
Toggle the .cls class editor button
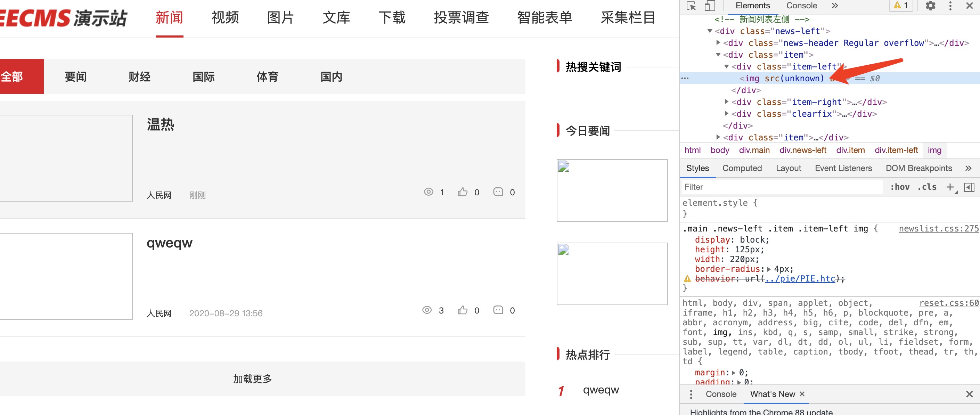[x=927, y=187]
